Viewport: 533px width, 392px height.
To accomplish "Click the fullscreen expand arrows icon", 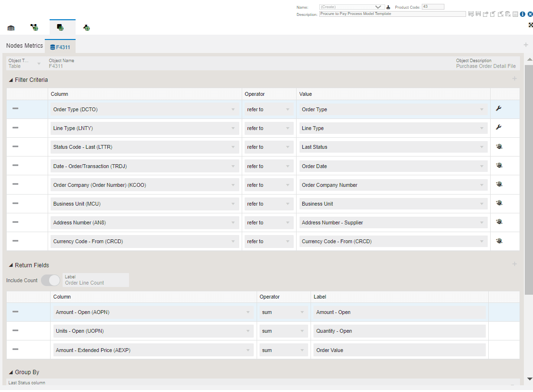I will tap(531, 25).
